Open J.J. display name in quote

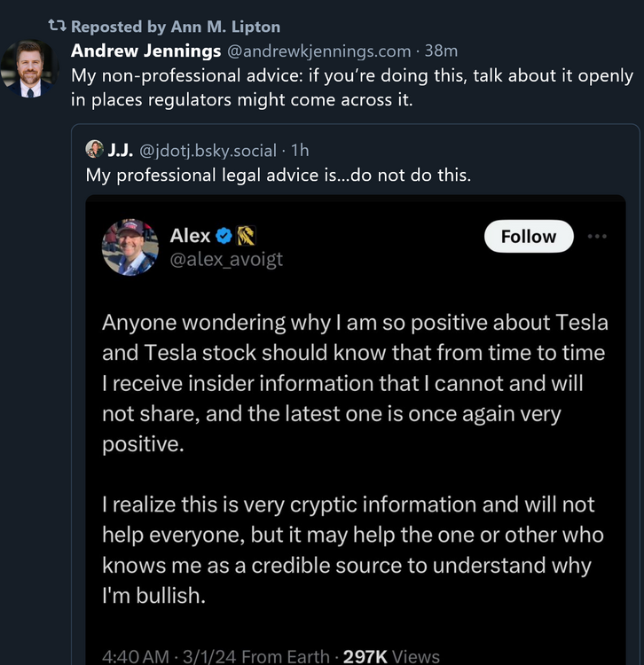120,150
